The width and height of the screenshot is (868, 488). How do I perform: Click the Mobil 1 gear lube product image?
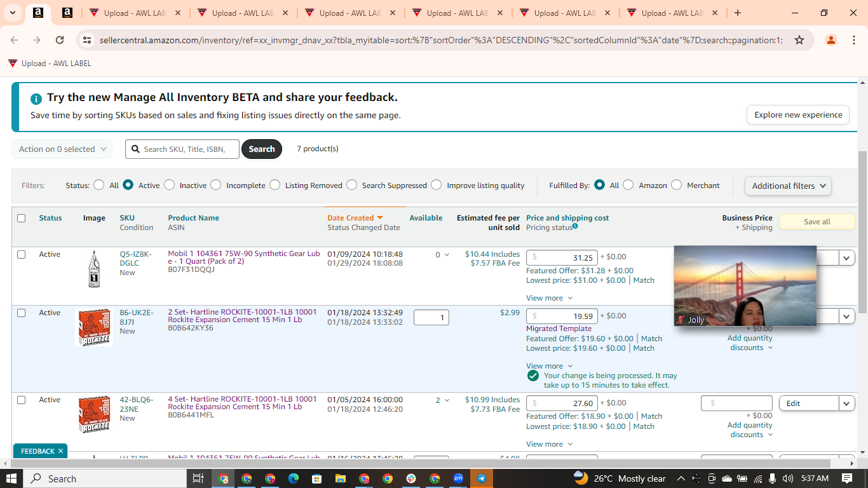(x=94, y=269)
